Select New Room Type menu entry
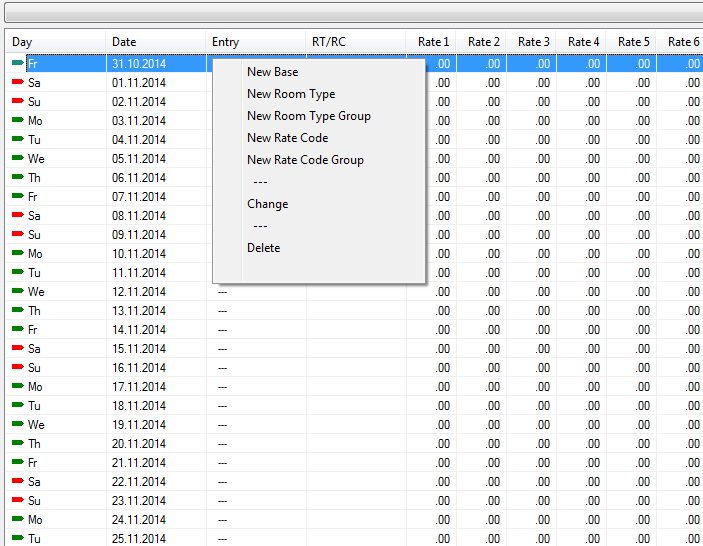Screen dimensions: 703x546 [x=291, y=94]
